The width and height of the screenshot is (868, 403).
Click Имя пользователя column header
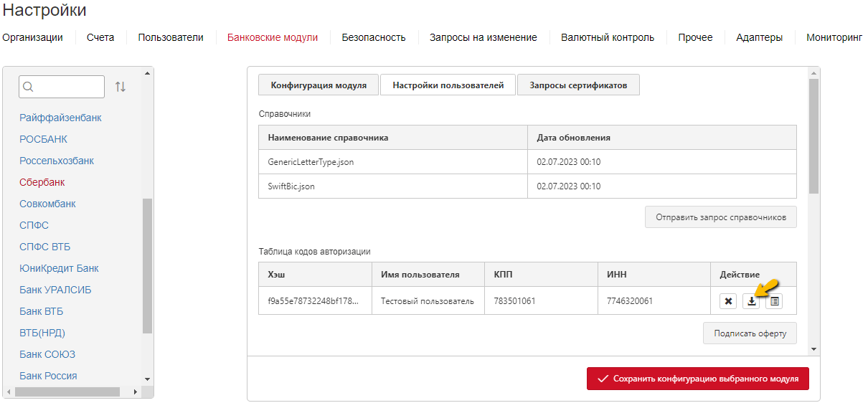pos(428,275)
